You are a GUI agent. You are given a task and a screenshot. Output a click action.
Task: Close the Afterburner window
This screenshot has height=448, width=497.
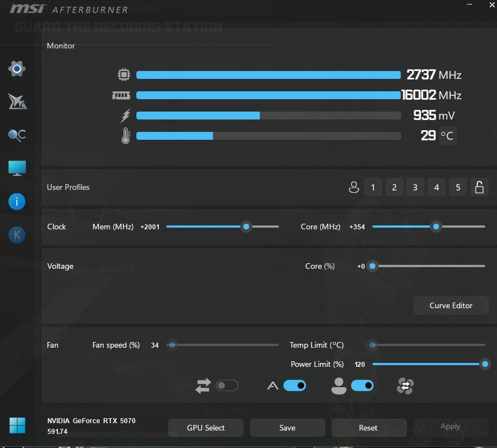pyautogui.click(x=492, y=5)
